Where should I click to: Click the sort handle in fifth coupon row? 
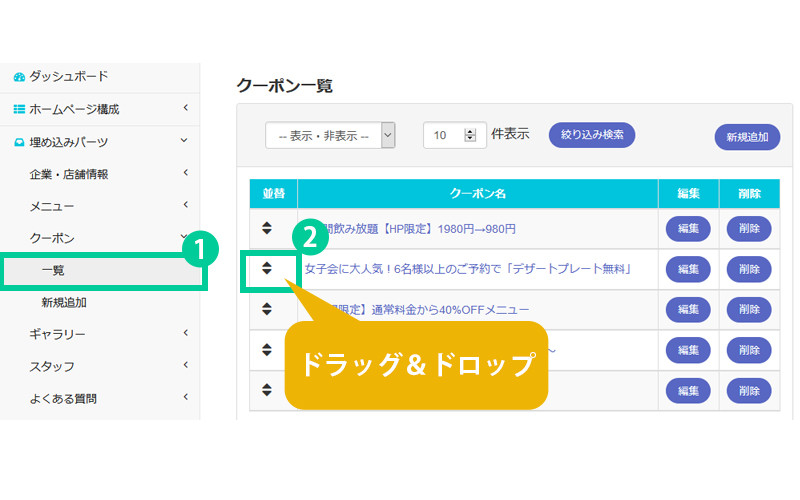tap(267, 389)
